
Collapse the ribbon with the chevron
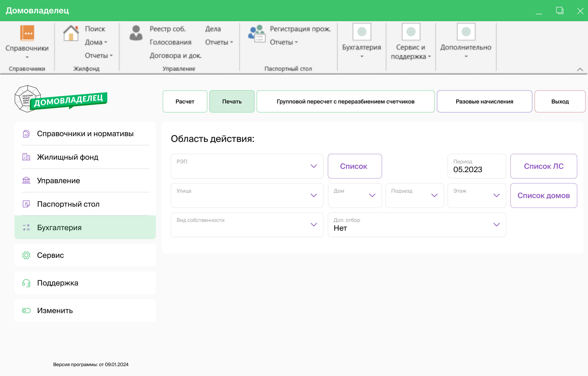coord(580,69)
